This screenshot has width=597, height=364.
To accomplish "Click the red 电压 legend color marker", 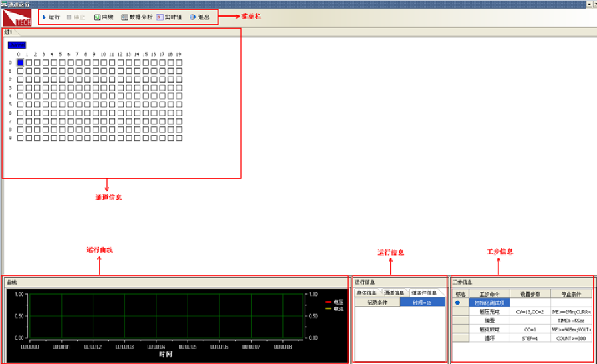I will click(328, 302).
